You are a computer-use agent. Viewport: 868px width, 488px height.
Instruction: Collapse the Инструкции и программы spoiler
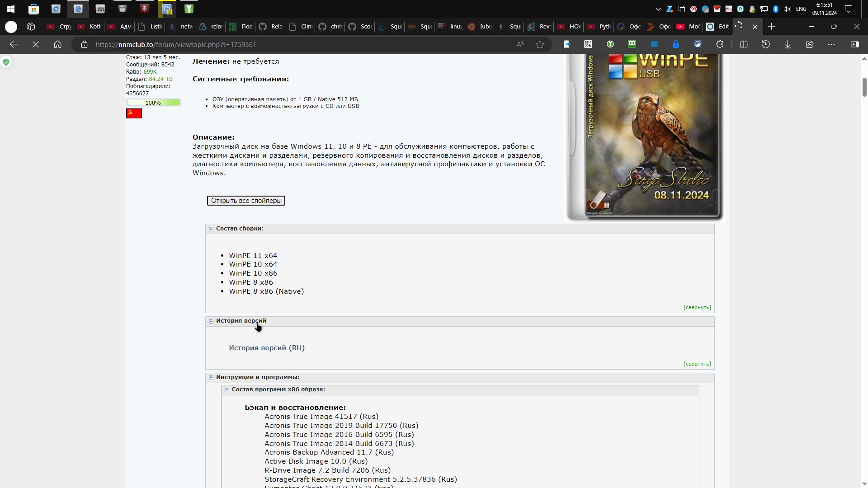click(211, 378)
